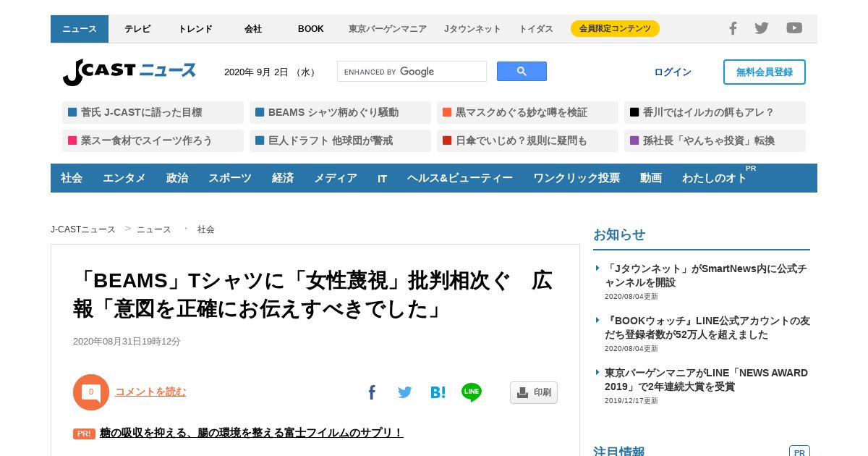The image size is (868, 456).
Task: Open the IT category
Action: coord(382,178)
